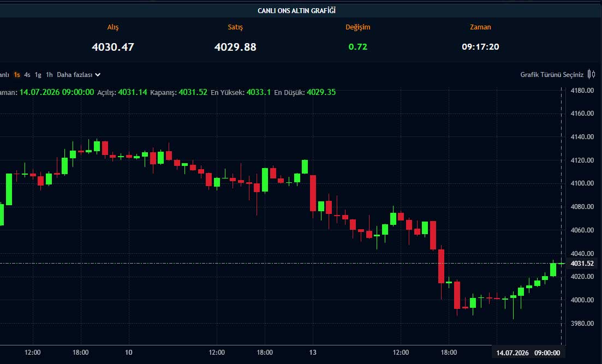Click the time axis label 13
The width and height of the screenshot is (602, 364).
pyautogui.click(x=313, y=352)
